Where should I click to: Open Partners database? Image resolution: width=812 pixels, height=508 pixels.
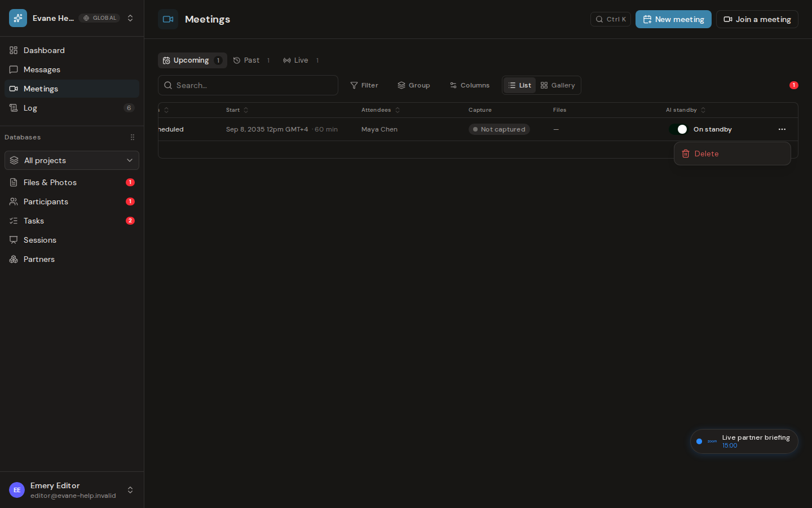click(72, 259)
